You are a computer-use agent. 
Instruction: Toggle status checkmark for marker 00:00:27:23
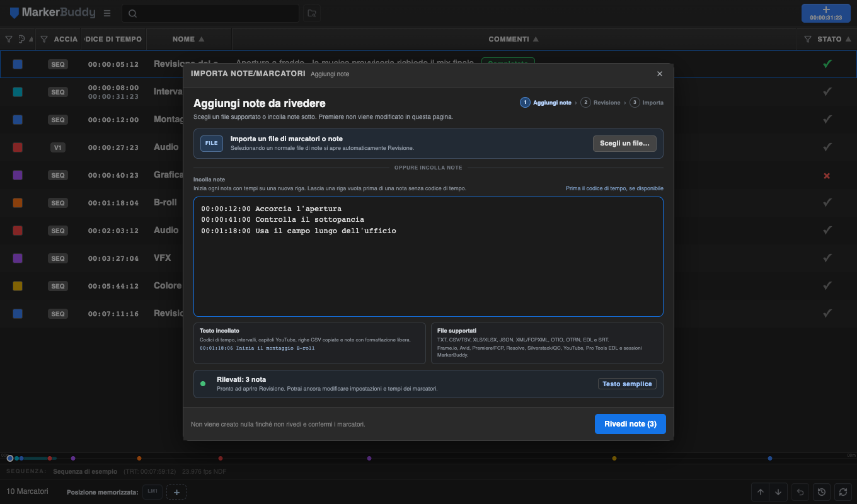[x=827, y=147]
